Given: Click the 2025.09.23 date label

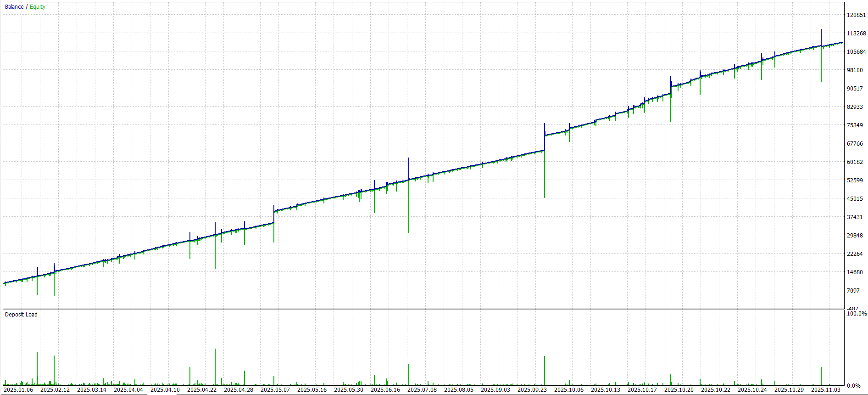Looking at the screenshot, I should 532,390.
